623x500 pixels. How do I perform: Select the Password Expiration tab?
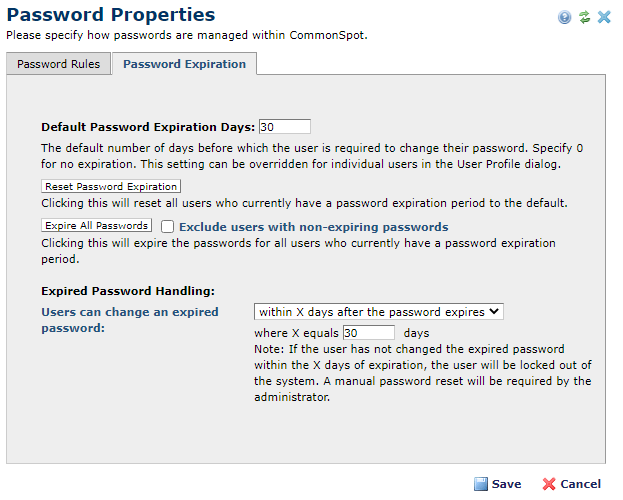coord(184,64)
